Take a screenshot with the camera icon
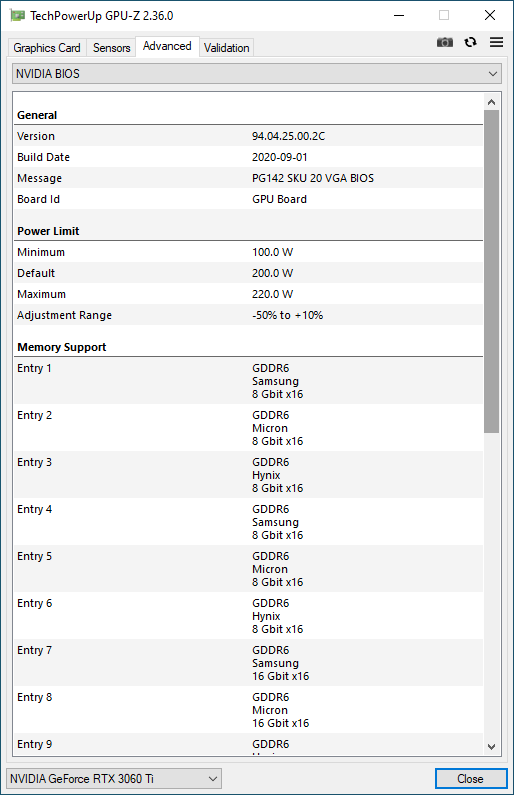Screen dimensions: 514x795 (445, 43)
